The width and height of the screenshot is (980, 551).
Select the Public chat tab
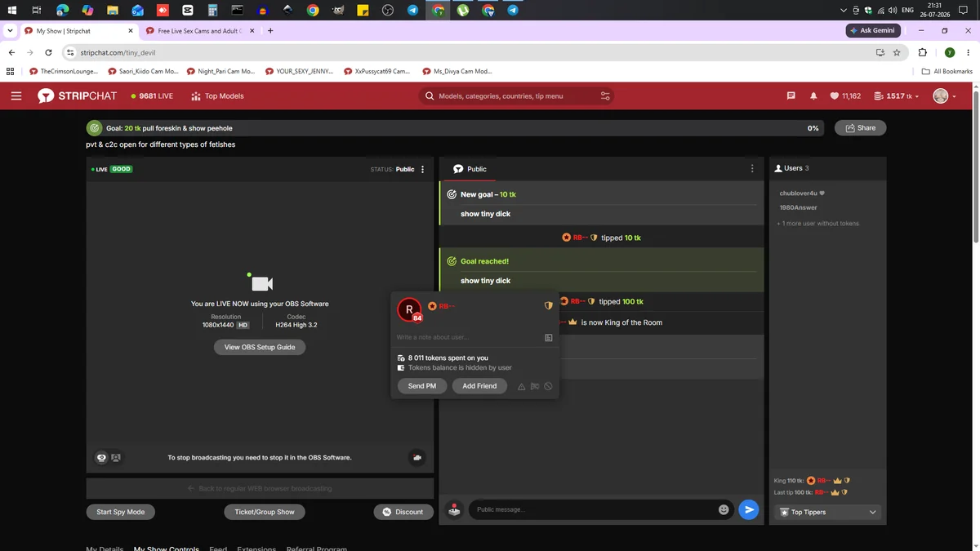tap(470, 169)
